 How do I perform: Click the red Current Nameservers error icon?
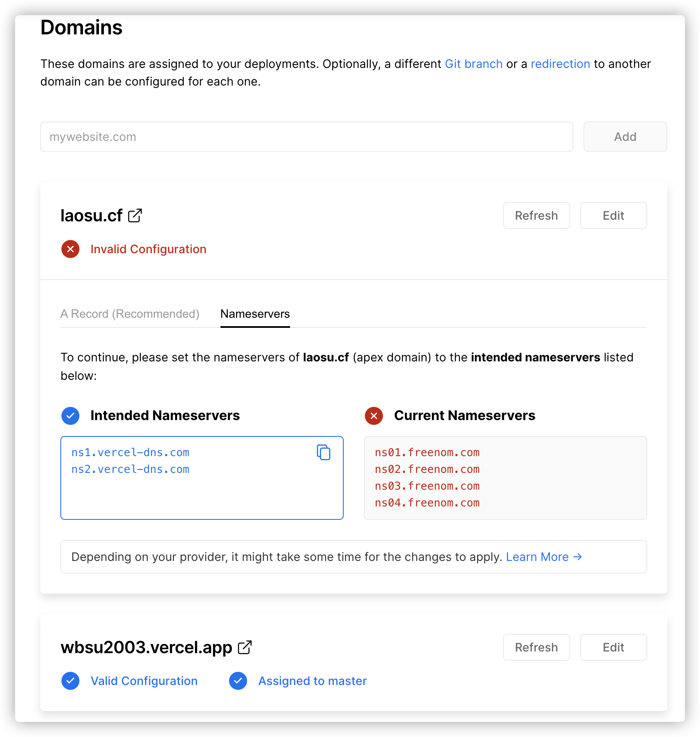click(374, 415)
